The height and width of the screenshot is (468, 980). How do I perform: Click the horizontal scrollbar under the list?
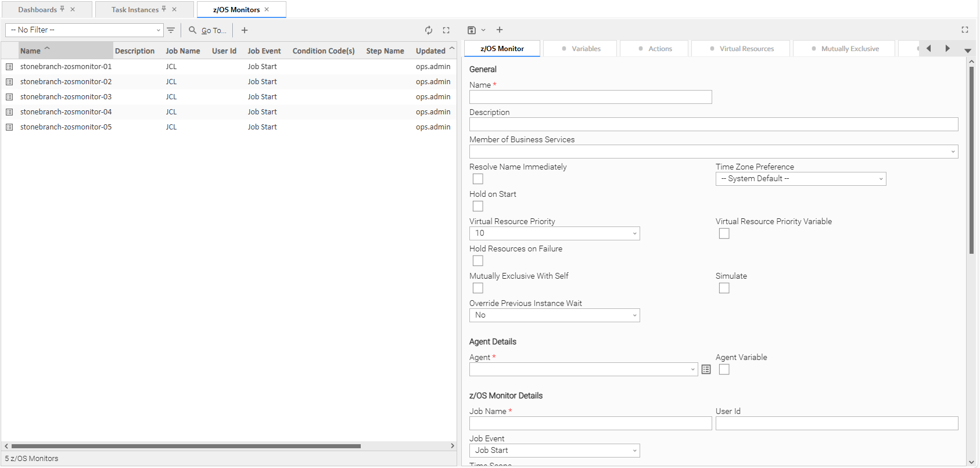186,446
